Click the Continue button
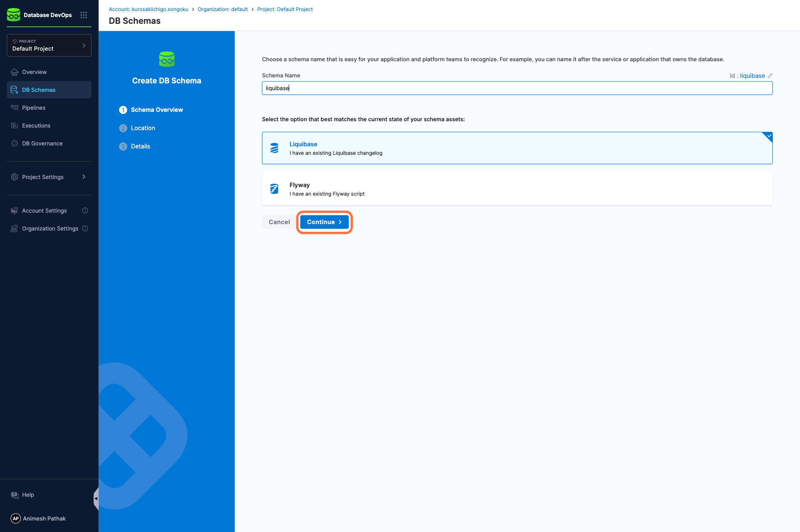The image size is (800, 532). 325,222
